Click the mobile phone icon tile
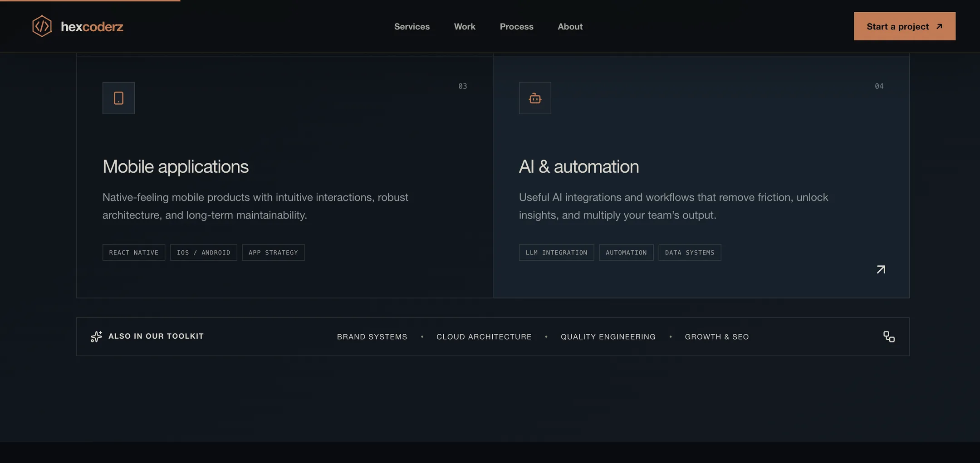Viewport: 980px width, 463px height. click(x=118, y=98)
